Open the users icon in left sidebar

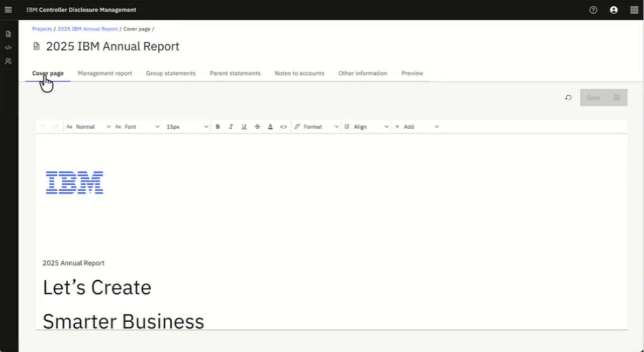[x=8, y=61]
